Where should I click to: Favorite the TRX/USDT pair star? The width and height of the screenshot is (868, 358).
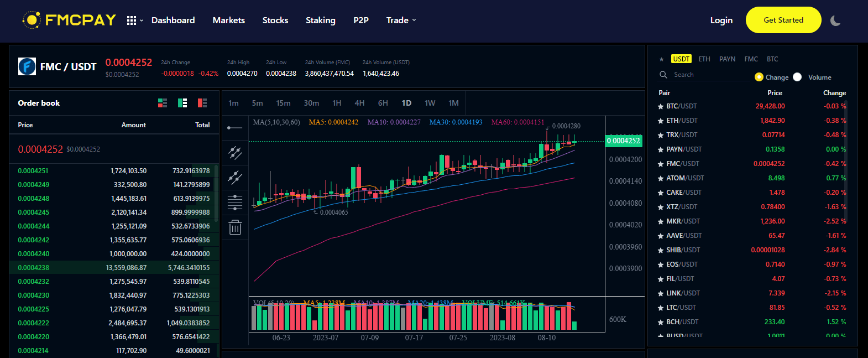click(661, 135)
